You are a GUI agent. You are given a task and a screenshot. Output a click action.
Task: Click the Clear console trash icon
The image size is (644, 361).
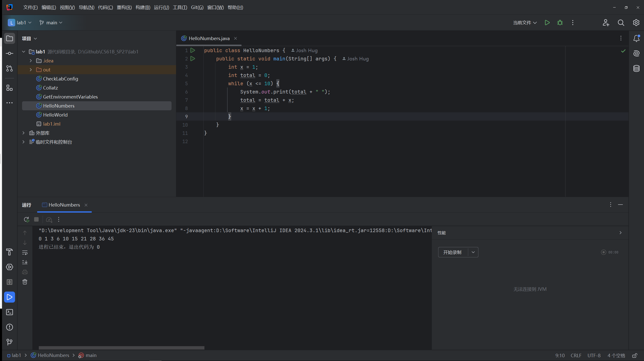coord(25,282)
